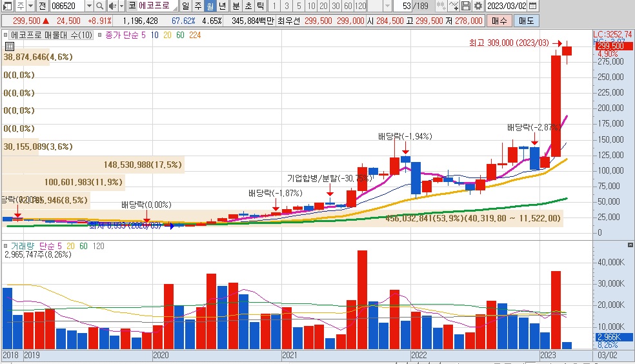Click the 거래량 단순 5 volume label
635x364 pixels.
pos(36,246)
